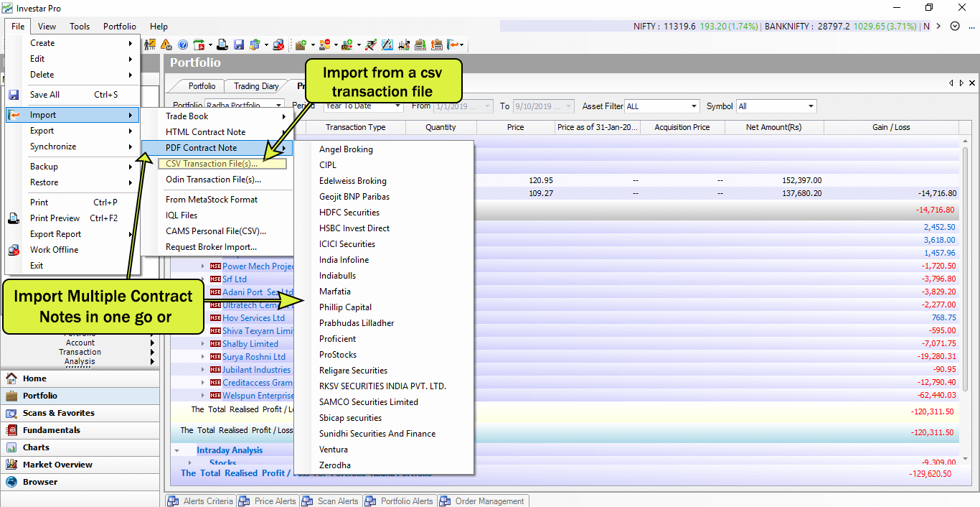Click the Synchronize globe toolbar icon

click(255, 45)
